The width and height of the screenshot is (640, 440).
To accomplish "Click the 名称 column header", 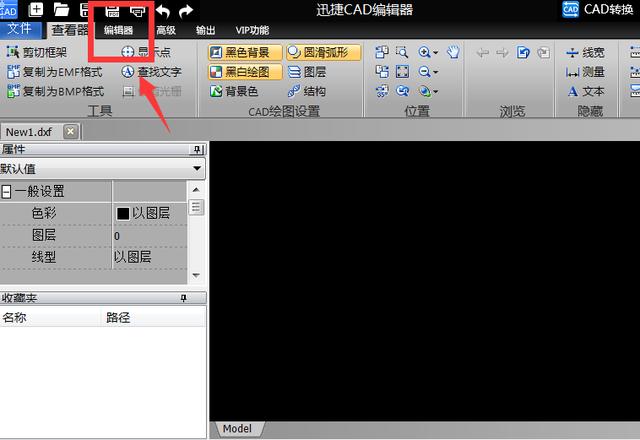I will (x=50, y=317).
